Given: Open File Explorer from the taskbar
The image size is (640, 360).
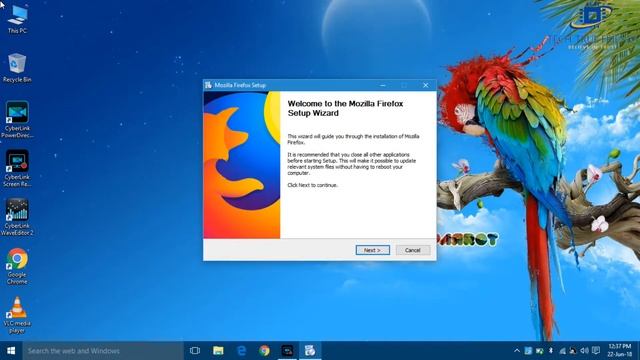Looking at the screenshot, I should click(x=218, y=351).
